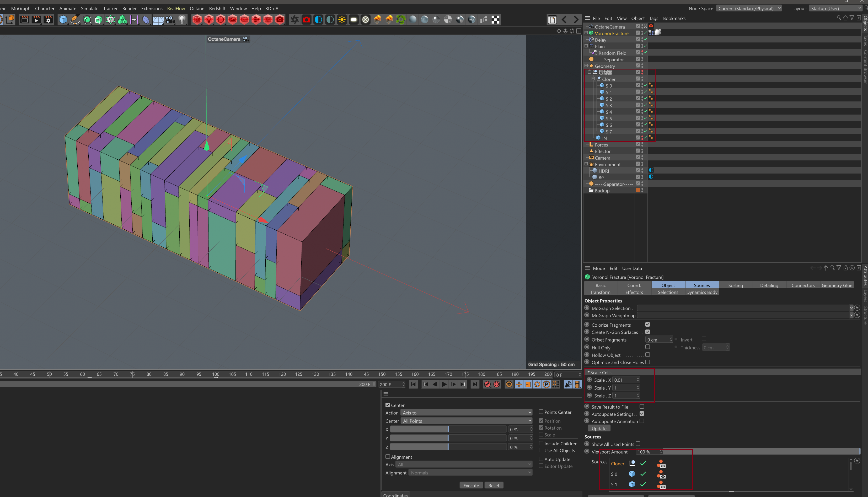Click the Octane Mix material icon
The height and width of the screenshot is (497, 868).
tap(471, 20)
